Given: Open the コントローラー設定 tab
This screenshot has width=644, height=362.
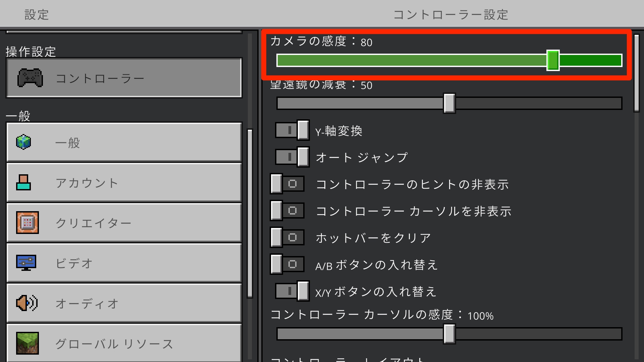Looking at the screenshot, I should pyautogui.click(x=451, y=14).
